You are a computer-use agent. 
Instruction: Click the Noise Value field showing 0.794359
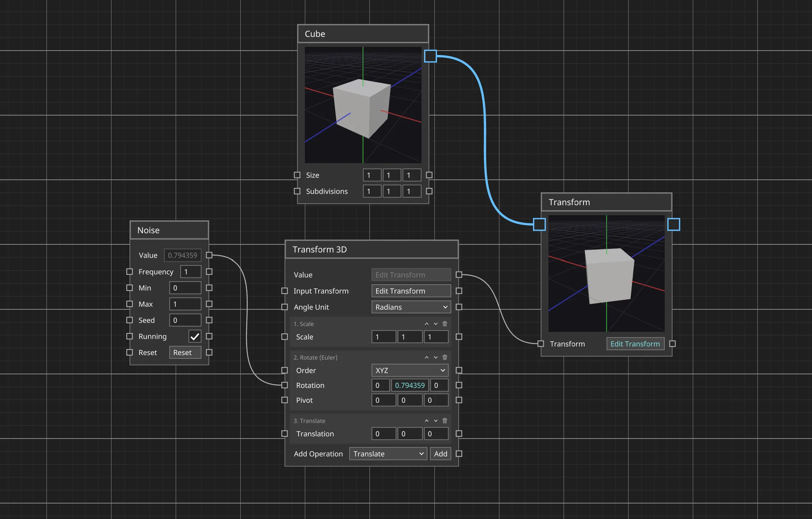(x=183, y=255)
